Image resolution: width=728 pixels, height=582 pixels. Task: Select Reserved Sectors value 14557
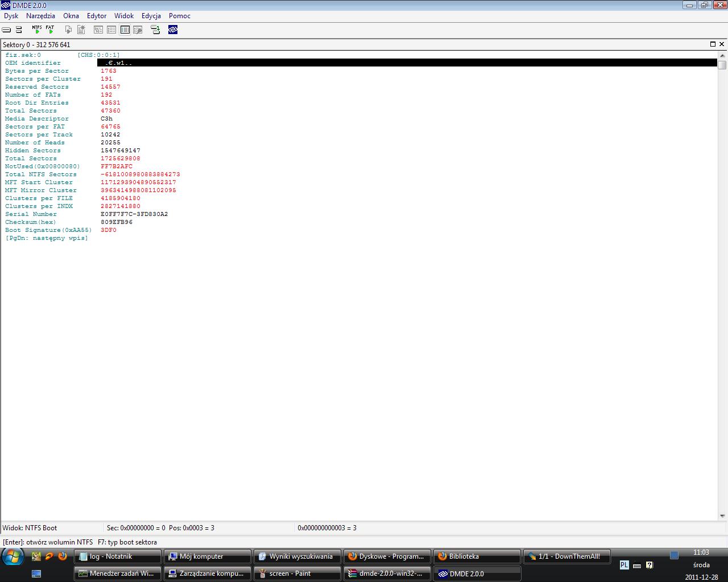click(110, 87)
